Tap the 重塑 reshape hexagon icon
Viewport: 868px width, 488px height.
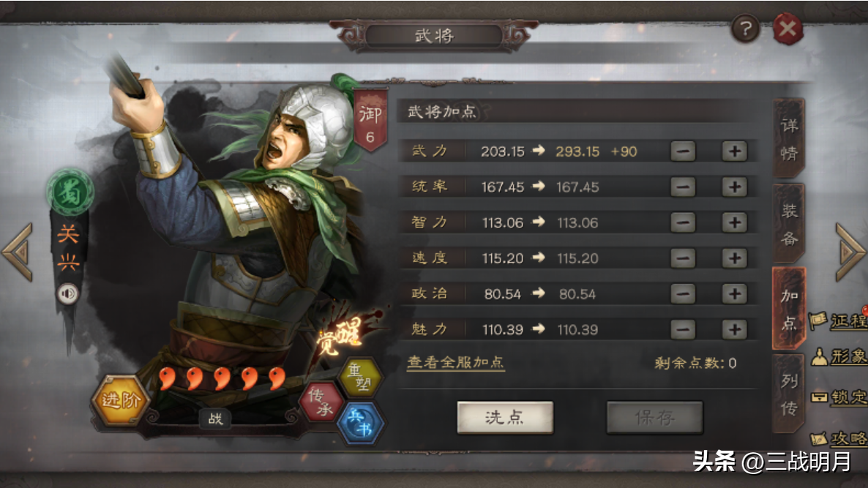tap(360, 377)
